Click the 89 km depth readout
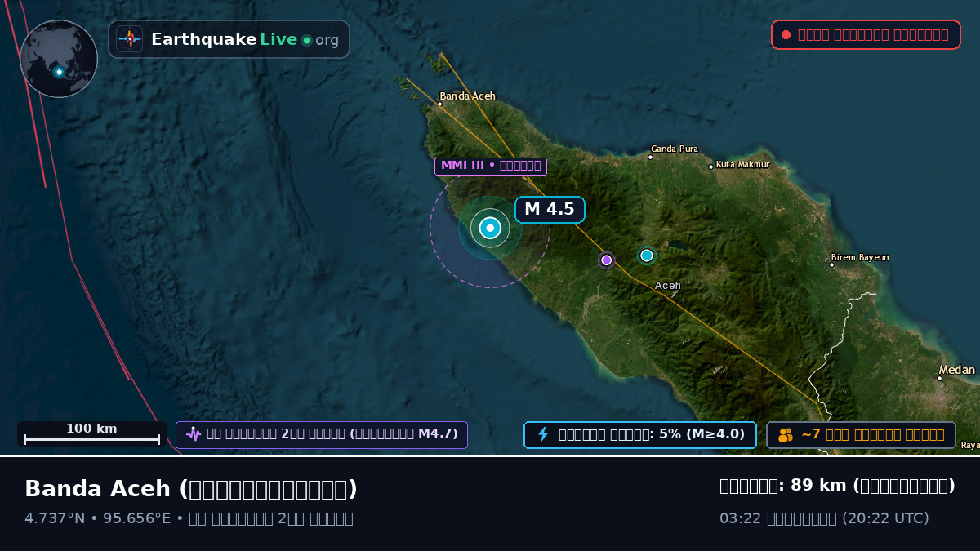This screenshot has width=980, height=551. 837,486
